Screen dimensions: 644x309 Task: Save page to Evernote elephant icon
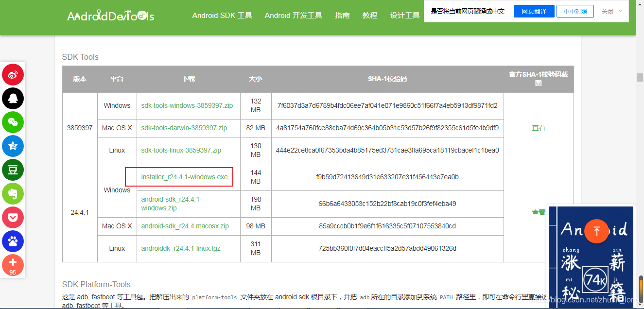(13, 194)
